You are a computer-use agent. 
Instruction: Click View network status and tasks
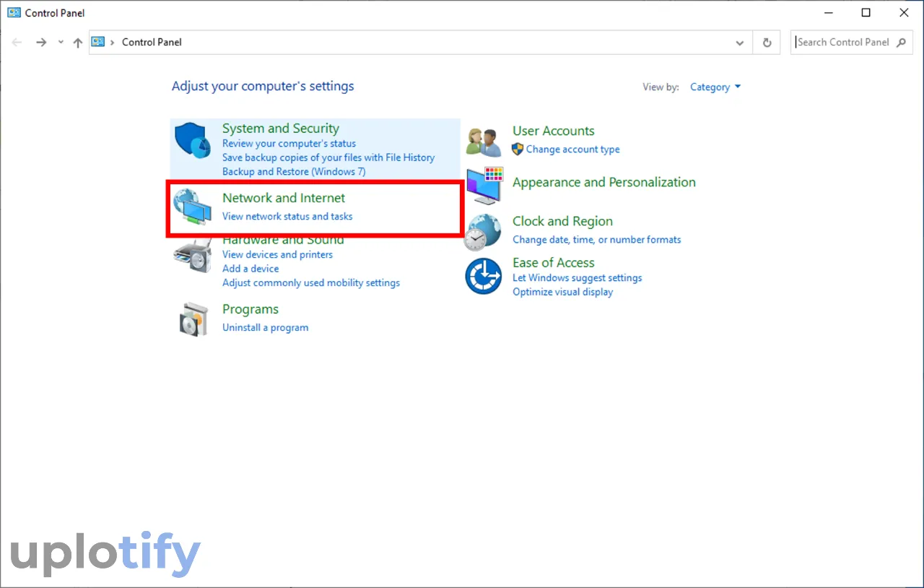287,216
